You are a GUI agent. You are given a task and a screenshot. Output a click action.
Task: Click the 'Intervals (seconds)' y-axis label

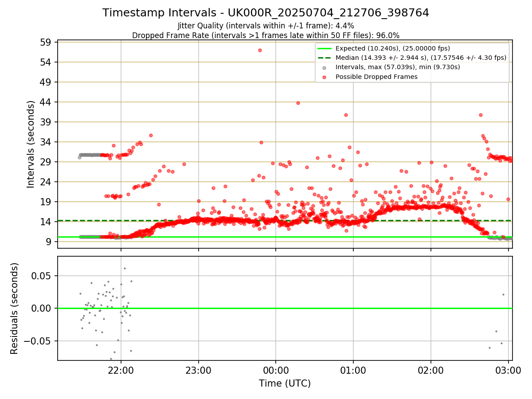31,144
